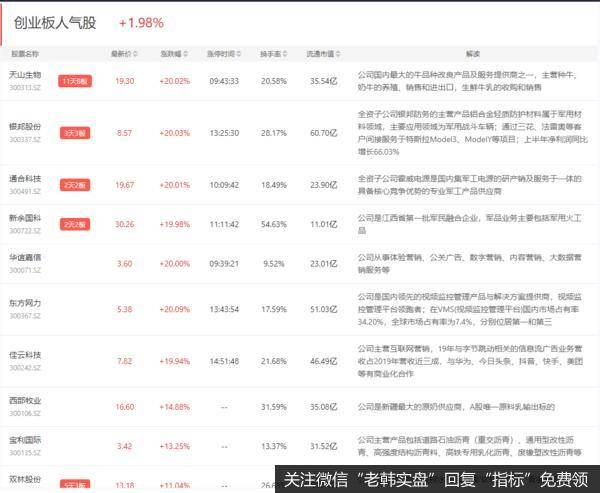Click the 创业板人气股 section title
Image resolution: width=600 pixels, height=493 pixels.
pos(55,23)
